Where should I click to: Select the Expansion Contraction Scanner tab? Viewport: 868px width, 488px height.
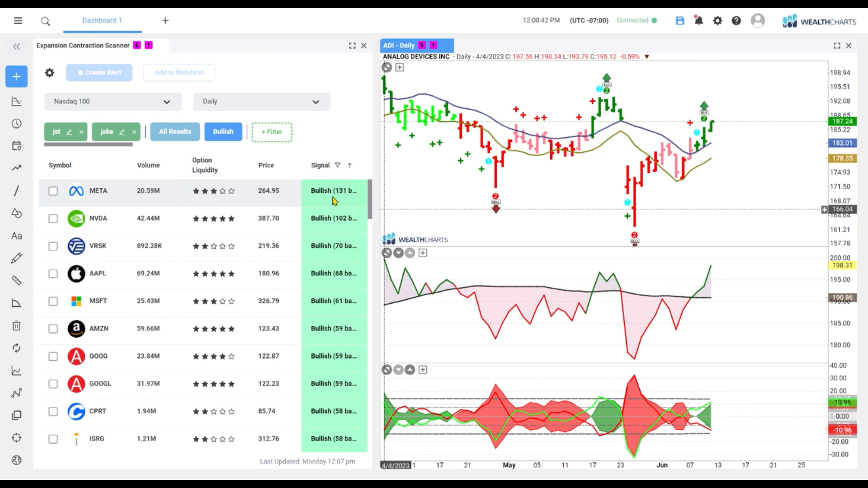coord(83,46)
